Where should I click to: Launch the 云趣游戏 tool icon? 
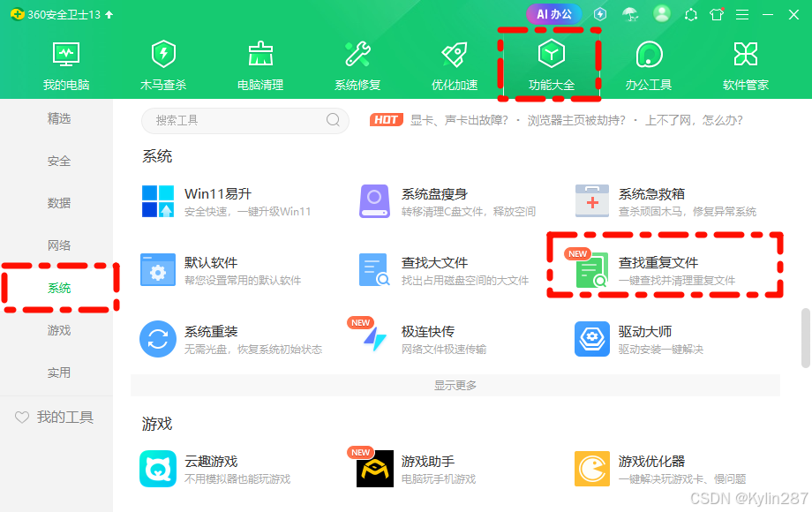[x=158, y=469]
